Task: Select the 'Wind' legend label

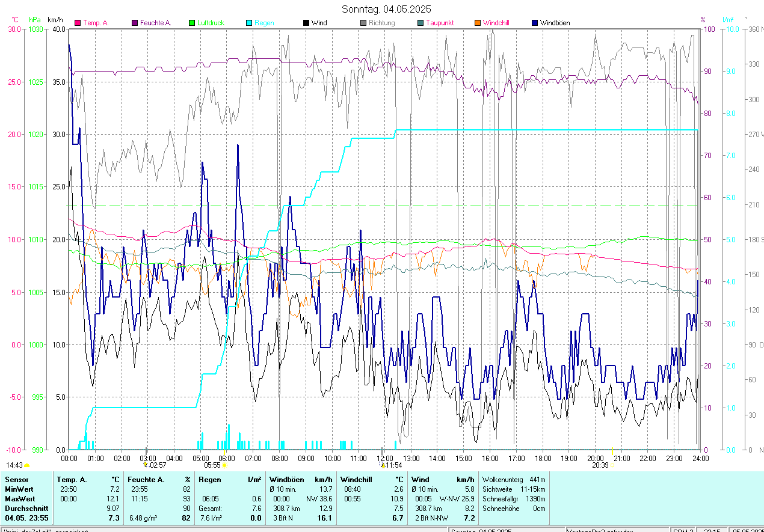Action: pos(319,23)
